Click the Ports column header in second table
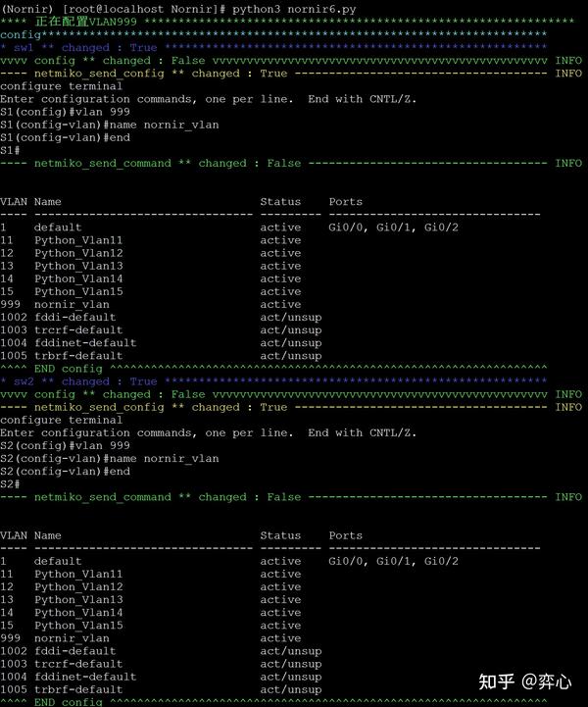This screenshot has height=707, width=588. tap(346, 535)
